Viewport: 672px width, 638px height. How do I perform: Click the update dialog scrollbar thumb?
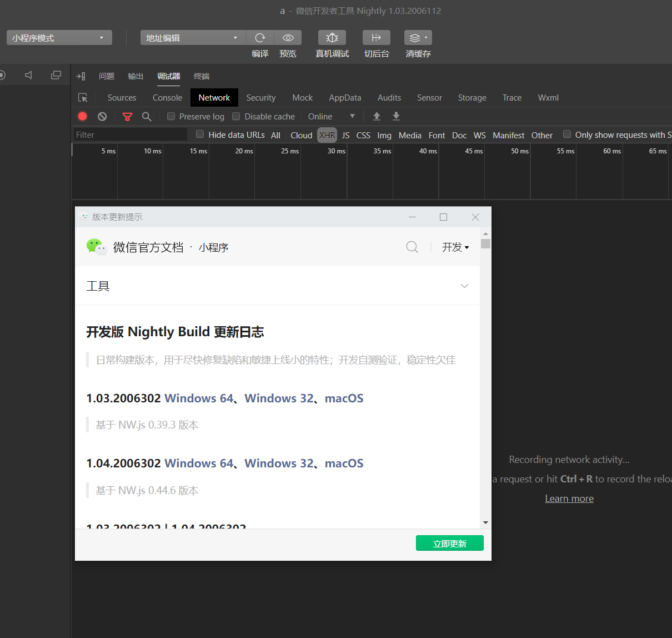486,243
